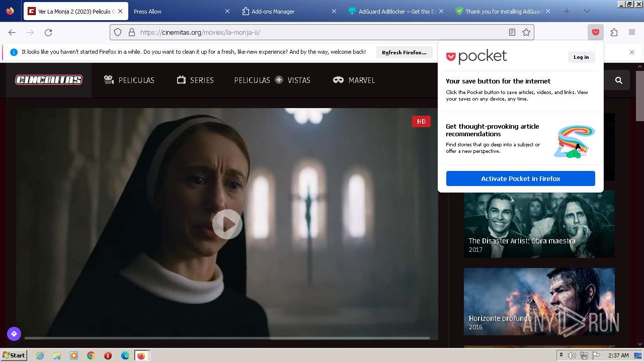Dismiss the Firefox refresh notification bar

[x=632, y=52]
